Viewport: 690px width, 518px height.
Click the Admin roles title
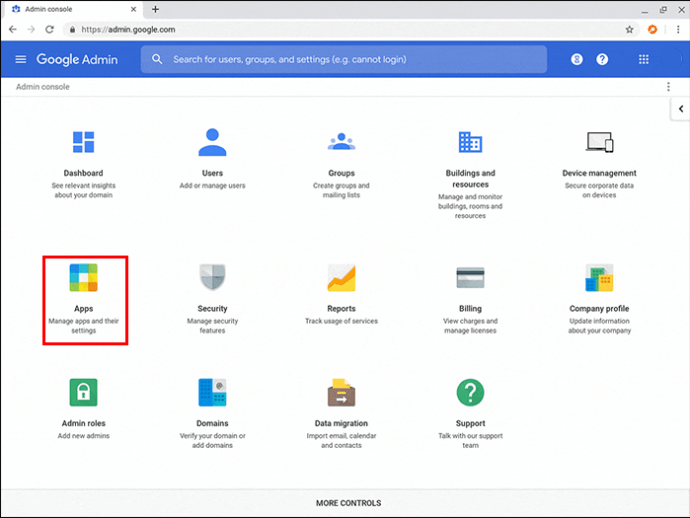click(83, 423)
